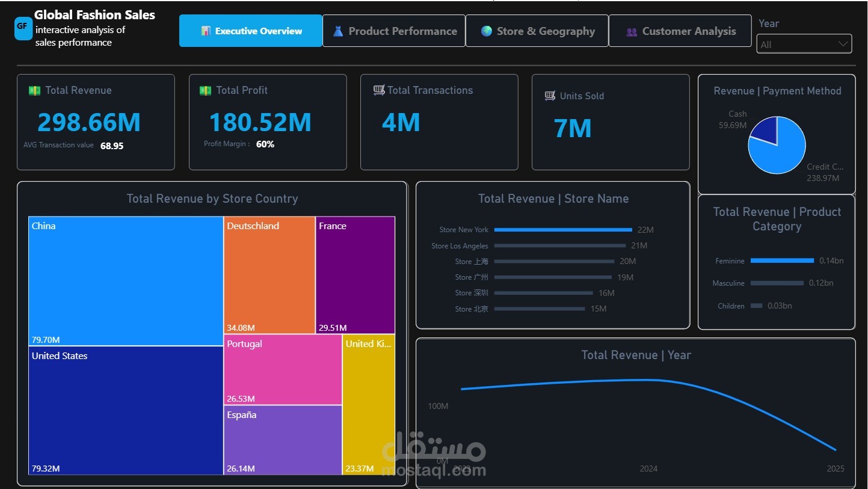Click the globe icon on Store & Geography tab

[x=487, y=31]
